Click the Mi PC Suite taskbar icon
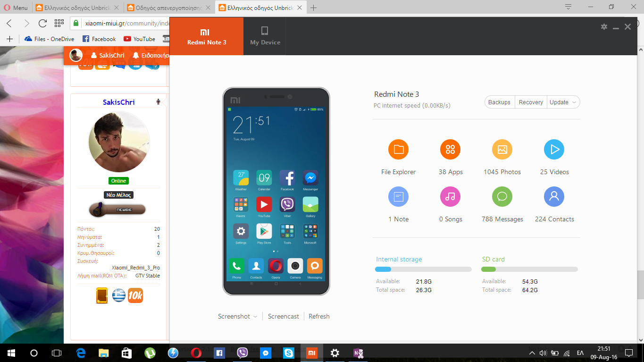This screenshot has width=644, height=362. pos(312,353)
